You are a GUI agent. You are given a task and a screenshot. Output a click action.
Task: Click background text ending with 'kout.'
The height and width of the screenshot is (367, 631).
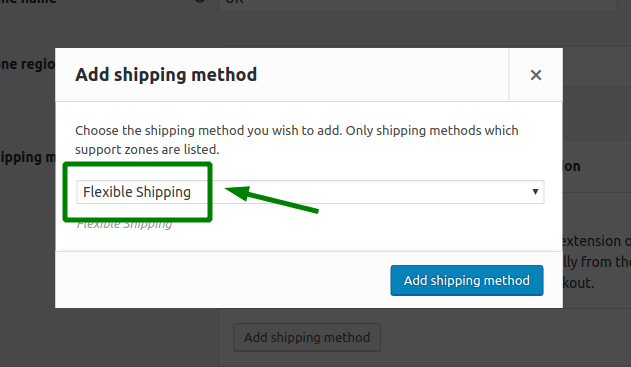click(x=578, y=283)
